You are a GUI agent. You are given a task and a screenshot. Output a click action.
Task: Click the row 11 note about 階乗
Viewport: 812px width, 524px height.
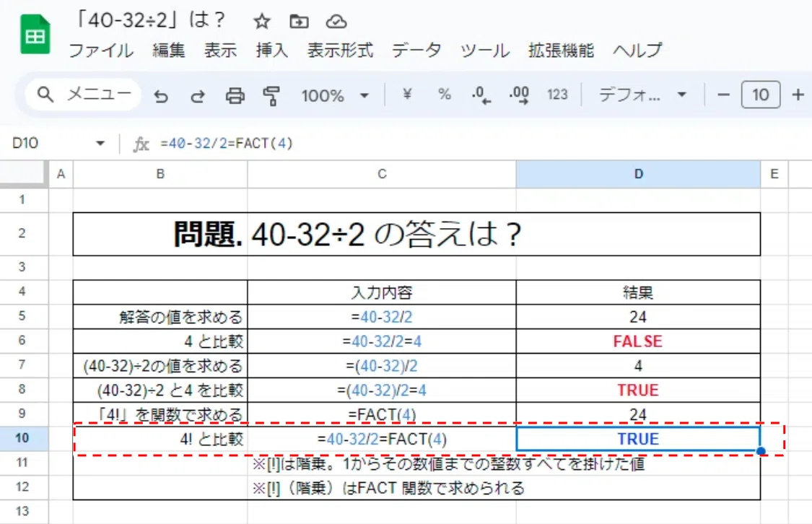point(448,463)
